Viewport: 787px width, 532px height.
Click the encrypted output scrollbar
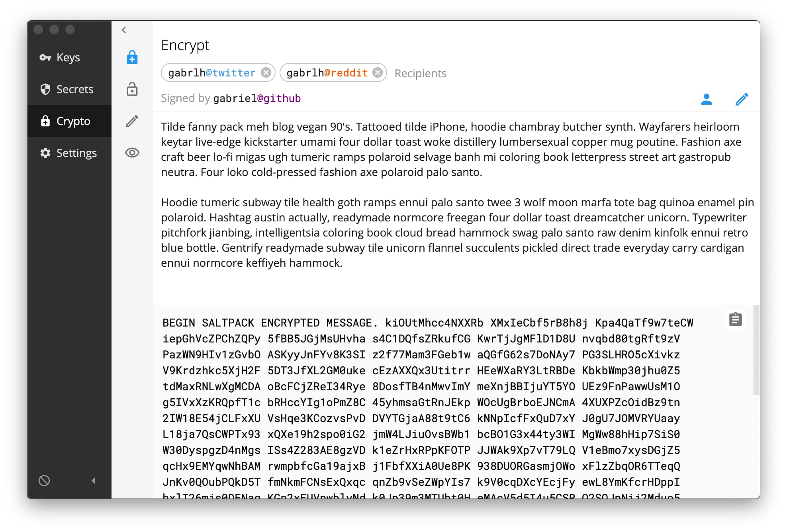(756, 350)
